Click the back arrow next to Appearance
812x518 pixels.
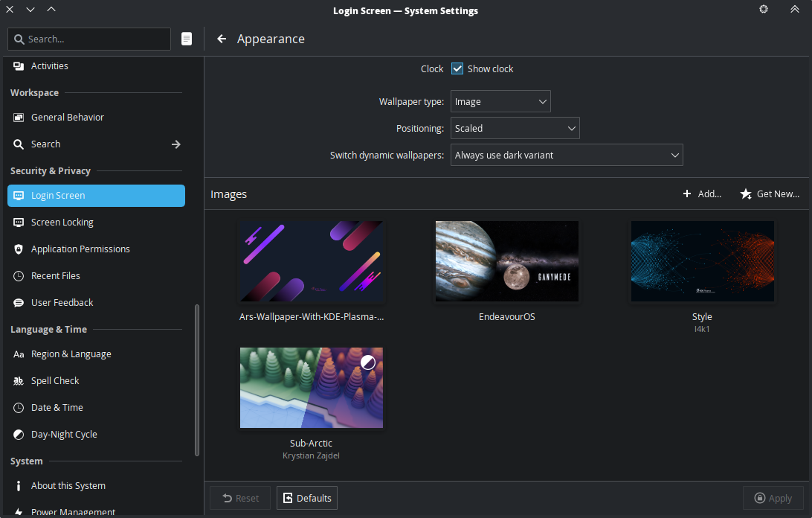pos(222,39)
